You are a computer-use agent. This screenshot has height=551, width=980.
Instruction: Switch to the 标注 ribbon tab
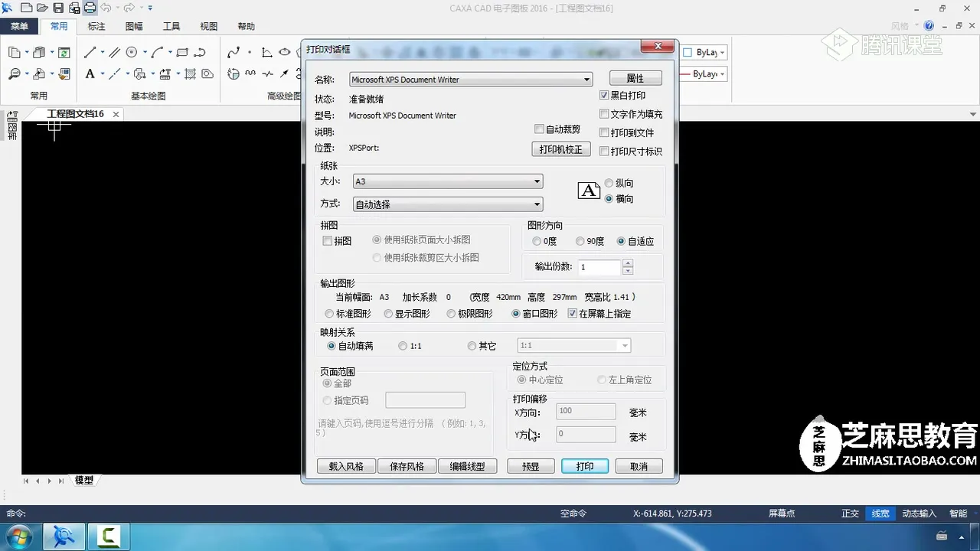(95, 25)
